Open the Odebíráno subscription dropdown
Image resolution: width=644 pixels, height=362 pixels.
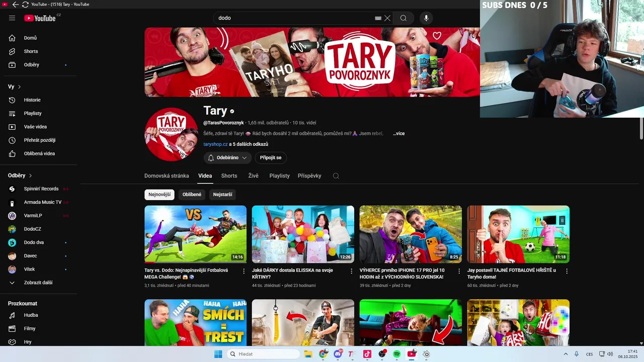pos(227,158)
